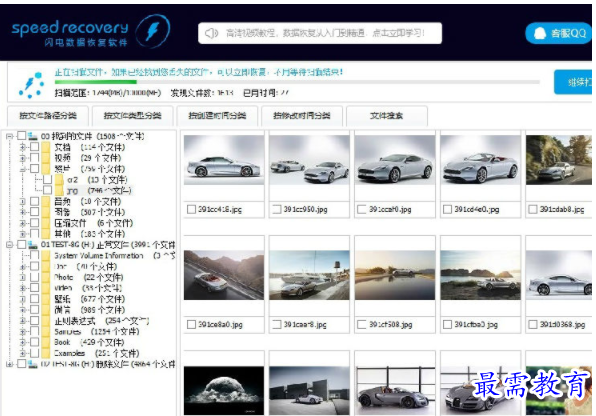Switch to 按创建时间分类 tab

(x=217, y=116)
